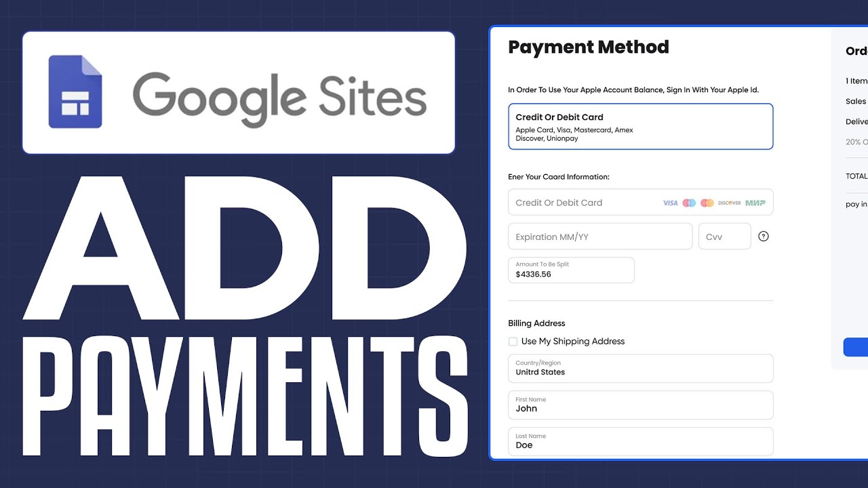Focus the Cvv input field
This screenshot has height=488, width=868.
(725, 237)
